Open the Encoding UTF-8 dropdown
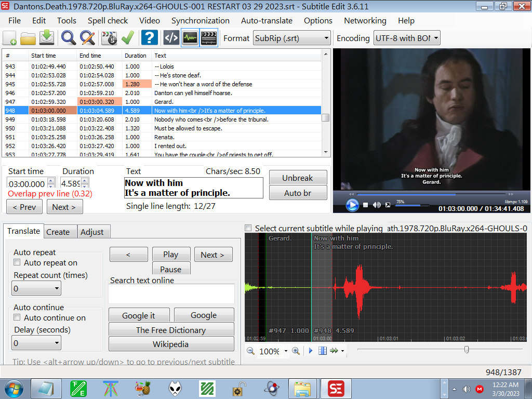The width and height of the screenshot is (532, 399). tap(407, 38)
